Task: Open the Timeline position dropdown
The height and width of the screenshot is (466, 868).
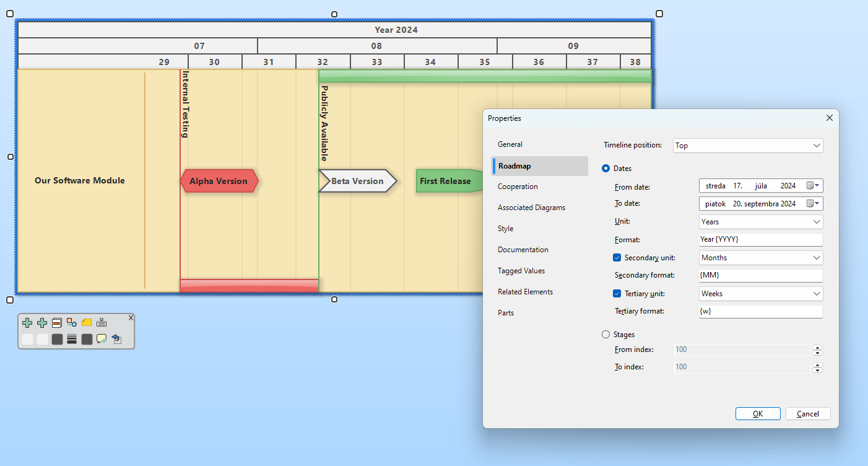Action: coord(748,146)
